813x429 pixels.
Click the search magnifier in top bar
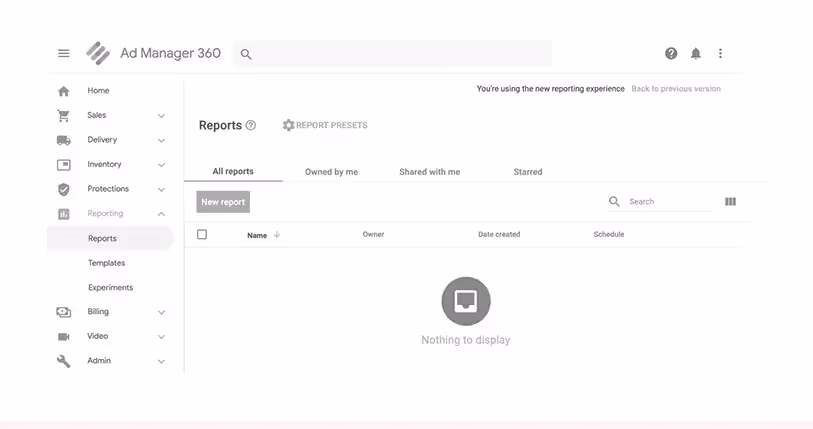(x=246, y=54)
